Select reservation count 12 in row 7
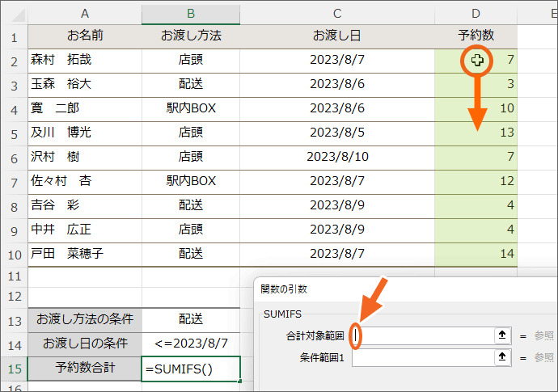 point(476,181)
